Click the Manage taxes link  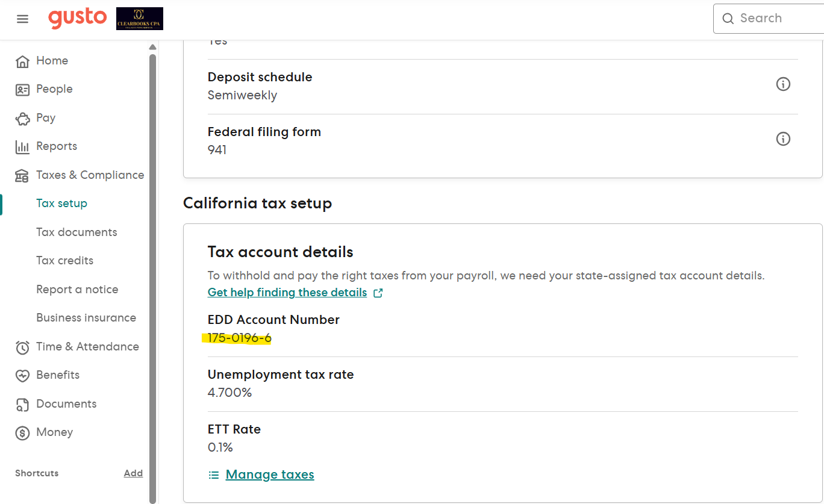point(270,475)
